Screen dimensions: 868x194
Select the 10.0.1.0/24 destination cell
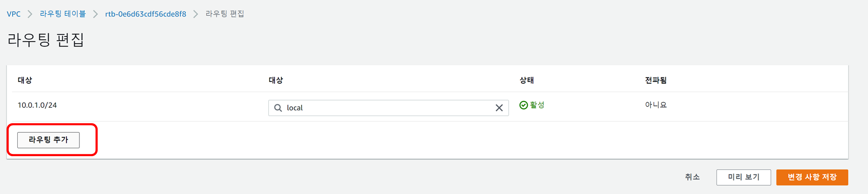(x=37, y=105)
